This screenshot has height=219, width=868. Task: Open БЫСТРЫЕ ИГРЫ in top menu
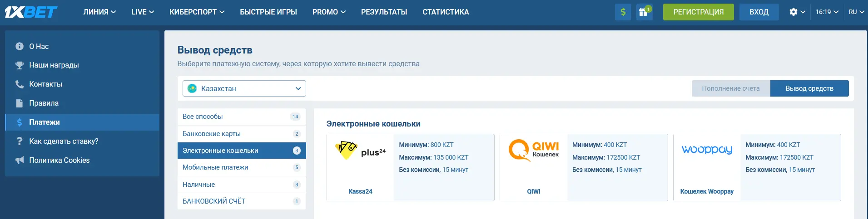[x=268, y=12]
